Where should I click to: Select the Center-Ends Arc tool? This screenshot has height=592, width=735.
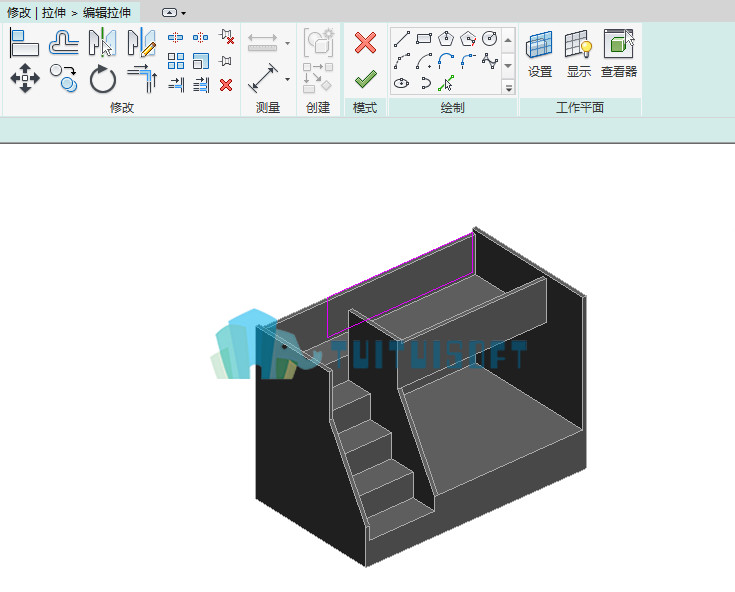point(424,61)
